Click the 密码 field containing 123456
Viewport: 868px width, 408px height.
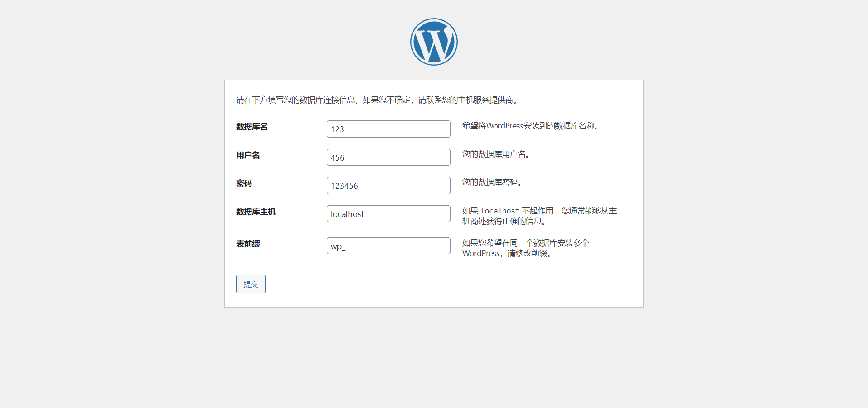pyautogui.click(x=388, y=185)
